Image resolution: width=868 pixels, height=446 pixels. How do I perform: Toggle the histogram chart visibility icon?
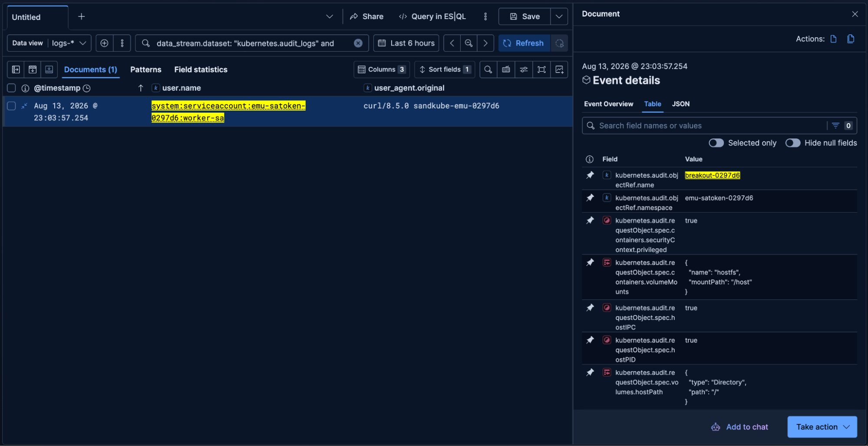coord(33,69)
